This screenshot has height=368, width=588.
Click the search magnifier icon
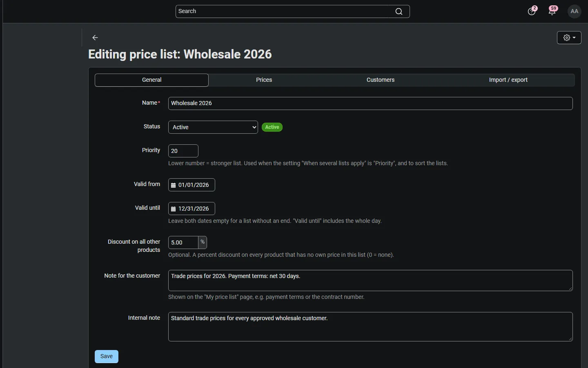pos(399,12)
